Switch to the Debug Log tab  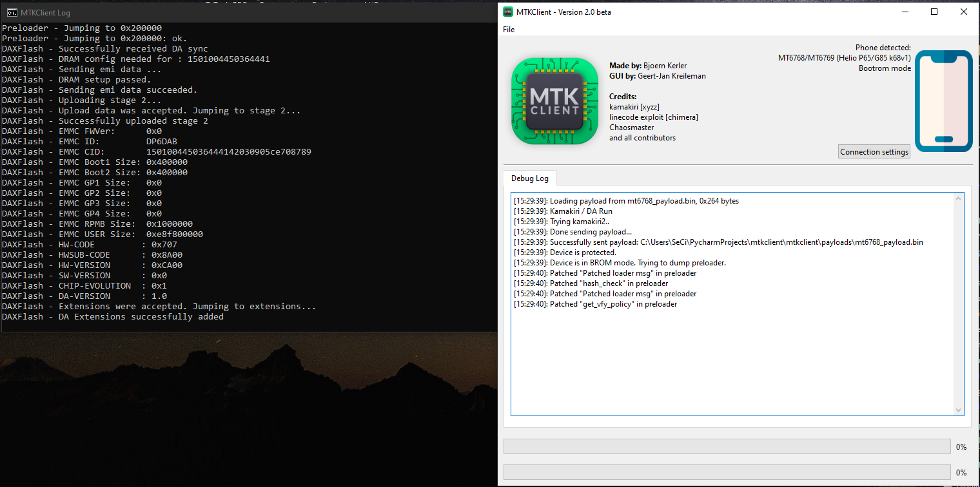(529, 178)
